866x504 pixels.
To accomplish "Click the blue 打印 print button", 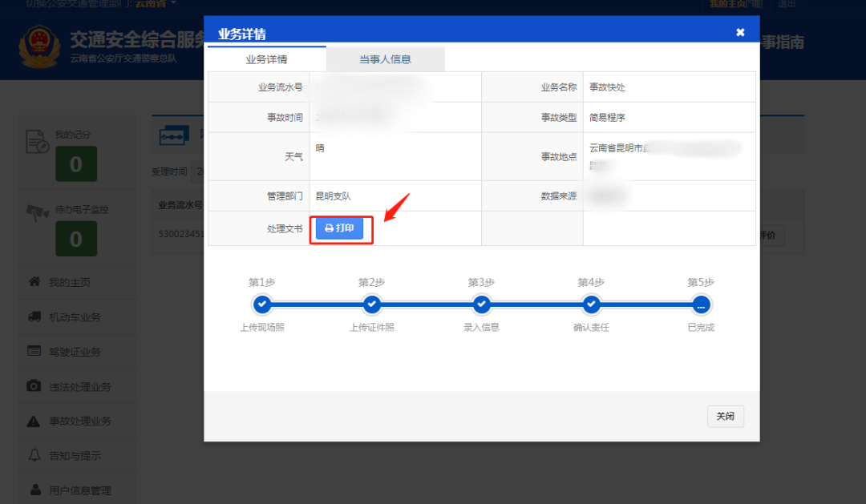I will pyautogui.click(x=339, y=228).
